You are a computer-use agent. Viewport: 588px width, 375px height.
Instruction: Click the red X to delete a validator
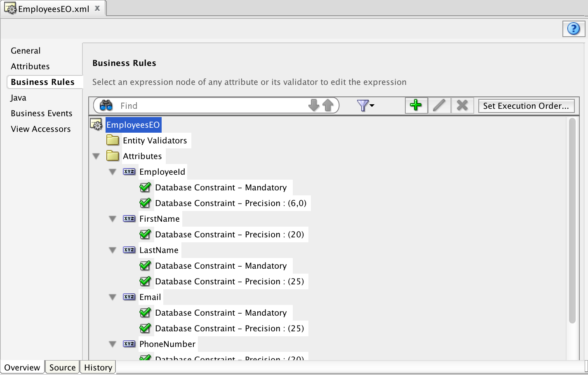[x=462, y=105]
